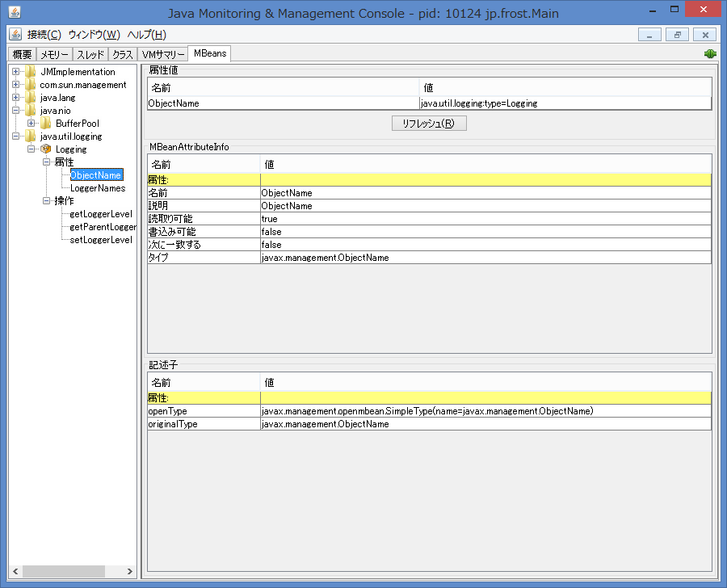The height and width of the screenshot is (588, 727).
Task: Collapse the java.nio tree node
Action: tap(15, 110)
